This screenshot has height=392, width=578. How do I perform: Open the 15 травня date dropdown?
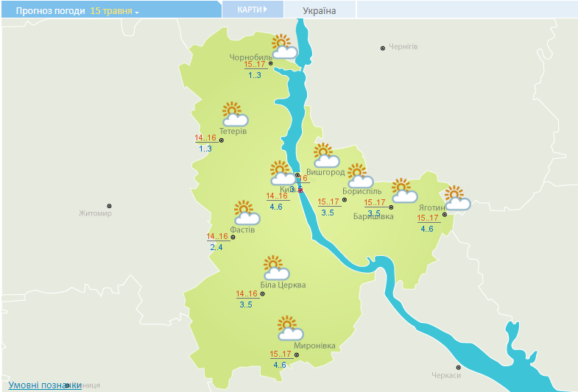(114, 11)
